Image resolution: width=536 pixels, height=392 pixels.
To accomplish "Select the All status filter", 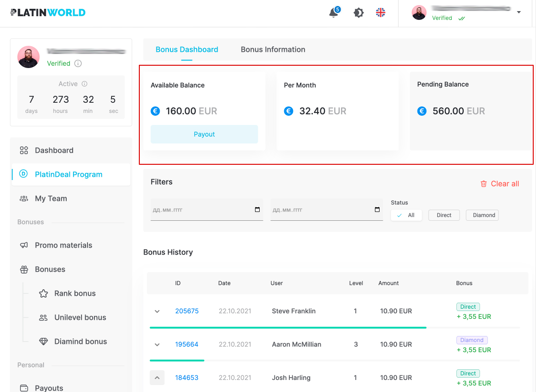I will pos(406,215).
